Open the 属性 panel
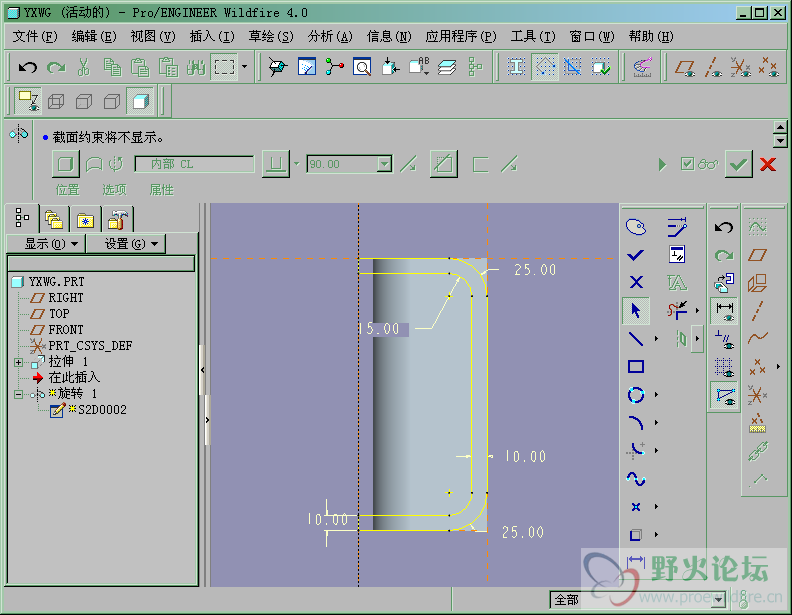 162,190
